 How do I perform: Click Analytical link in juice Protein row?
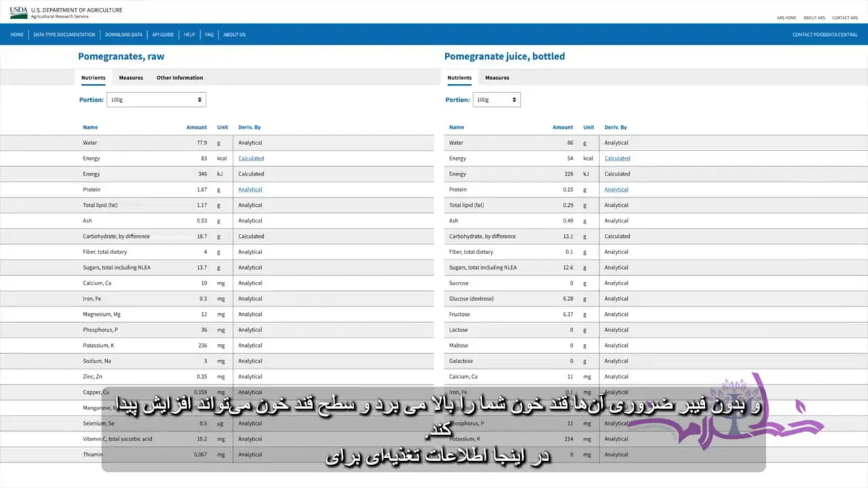(616, 190)
